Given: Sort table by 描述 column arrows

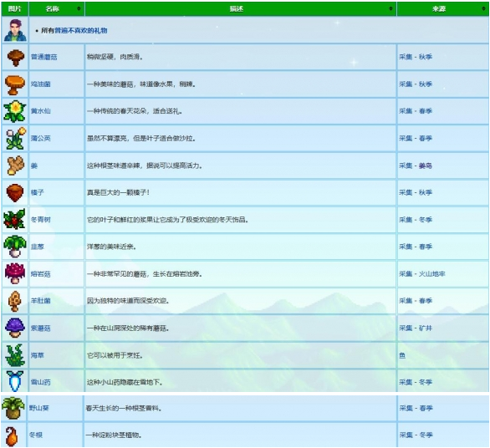Looking at the screenshot, I should pos(390,8).
